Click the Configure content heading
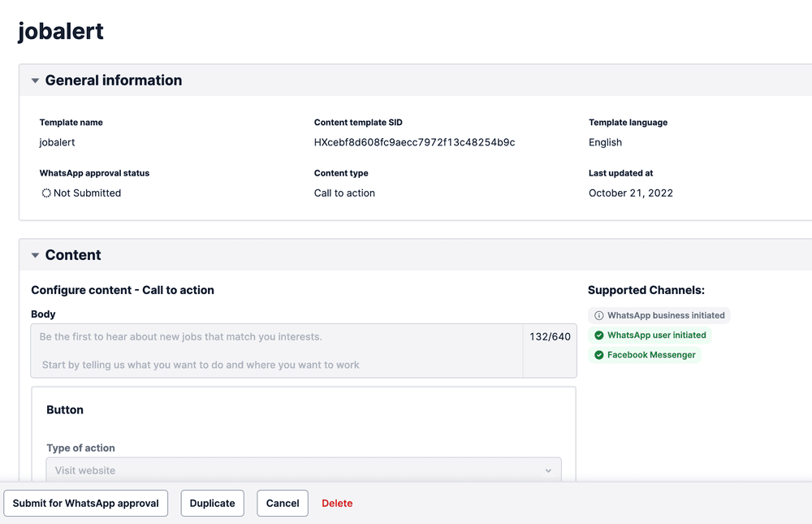812x524 pixels. 120,290
